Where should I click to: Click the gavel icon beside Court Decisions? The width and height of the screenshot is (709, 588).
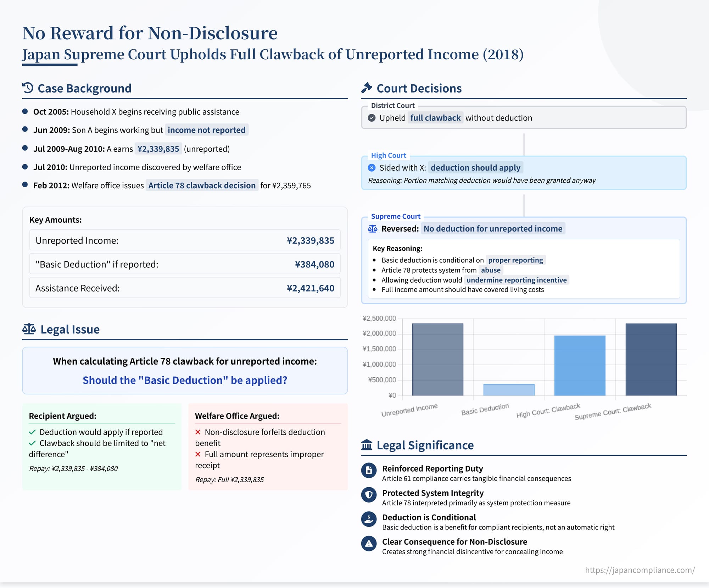(x=367, y=88)
